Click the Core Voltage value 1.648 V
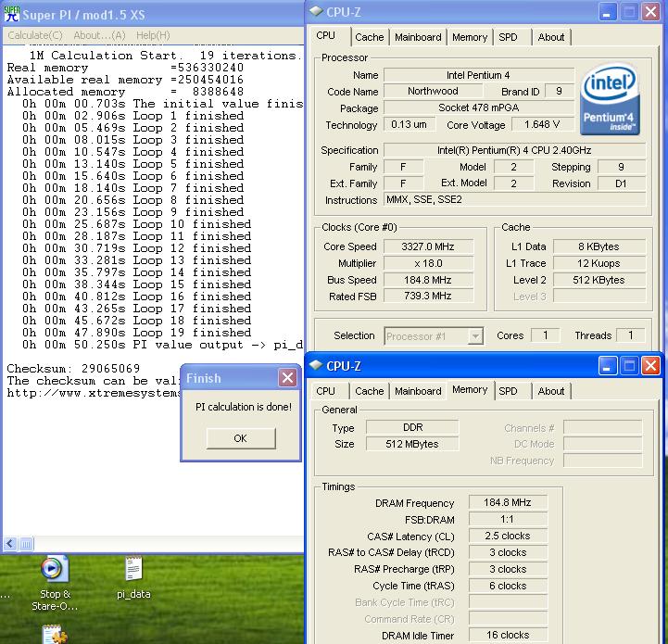 click(541, 125)
